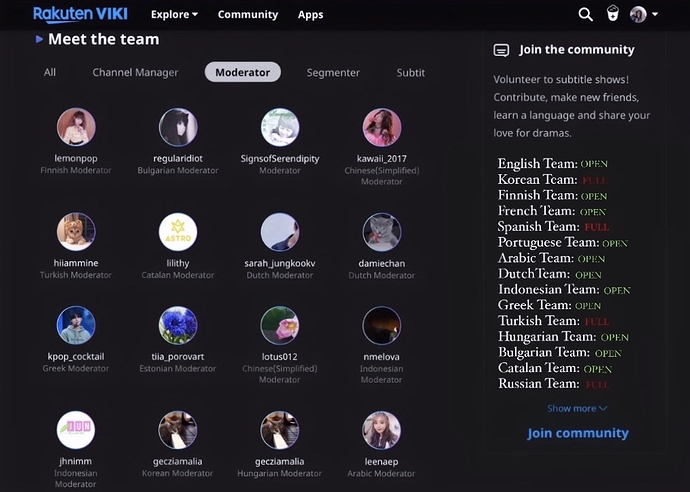Click Arabic Moderator label under leenaep
The image size is (690, 492).
coord(382,474)
